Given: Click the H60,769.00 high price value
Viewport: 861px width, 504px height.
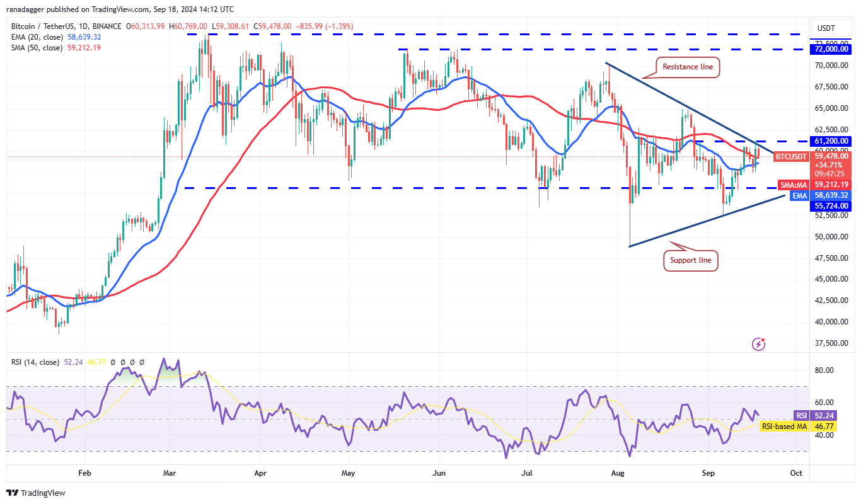Looking at the screenshot, I should [x=188, y=26].
